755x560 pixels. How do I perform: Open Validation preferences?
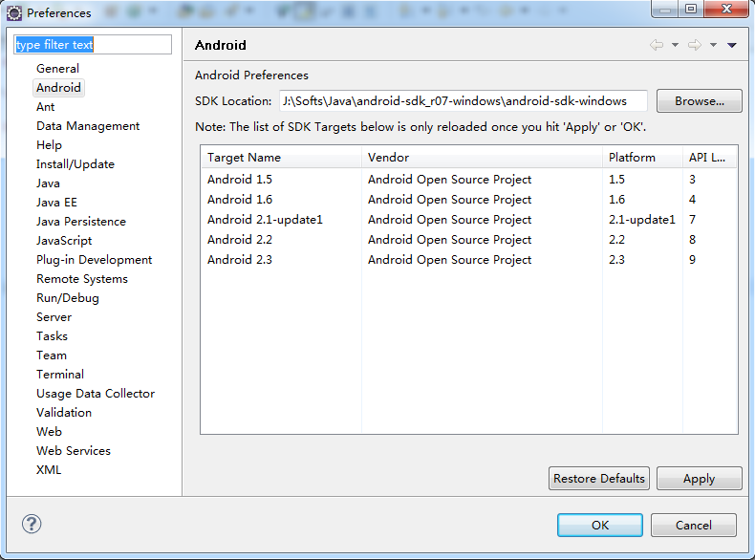[x=64, y=413]
